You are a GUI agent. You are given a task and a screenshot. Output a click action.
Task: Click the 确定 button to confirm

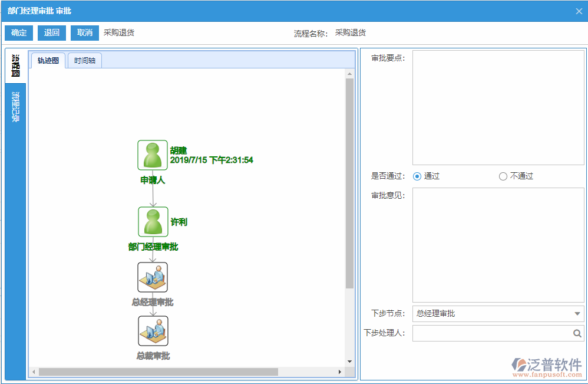click(18, 32)
